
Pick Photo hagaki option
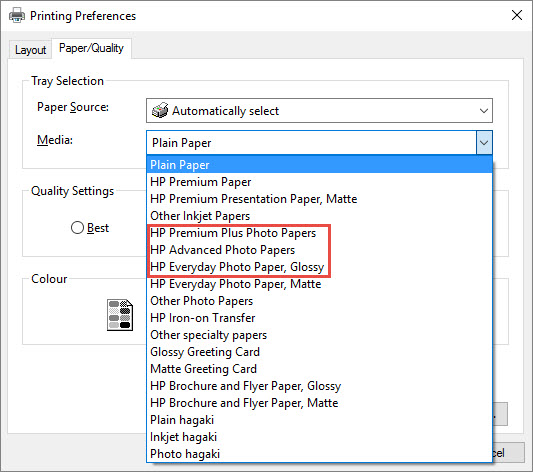(x=319, y=454)
